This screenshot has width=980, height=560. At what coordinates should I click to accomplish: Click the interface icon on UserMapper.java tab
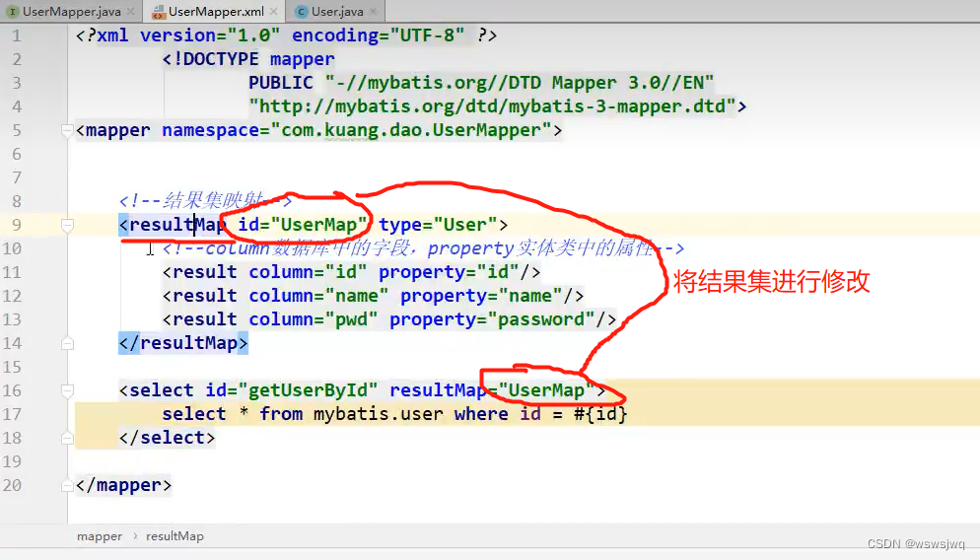click(x=13, y=11)
